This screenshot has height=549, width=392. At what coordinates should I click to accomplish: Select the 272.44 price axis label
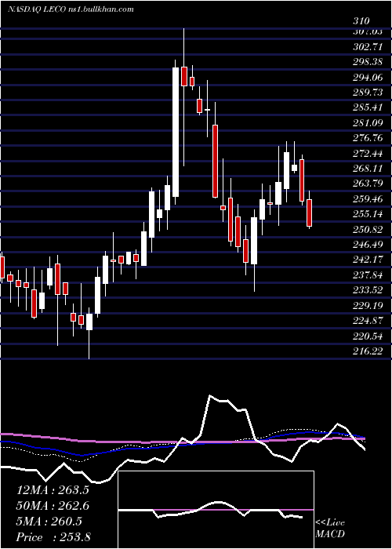point(367,153)
